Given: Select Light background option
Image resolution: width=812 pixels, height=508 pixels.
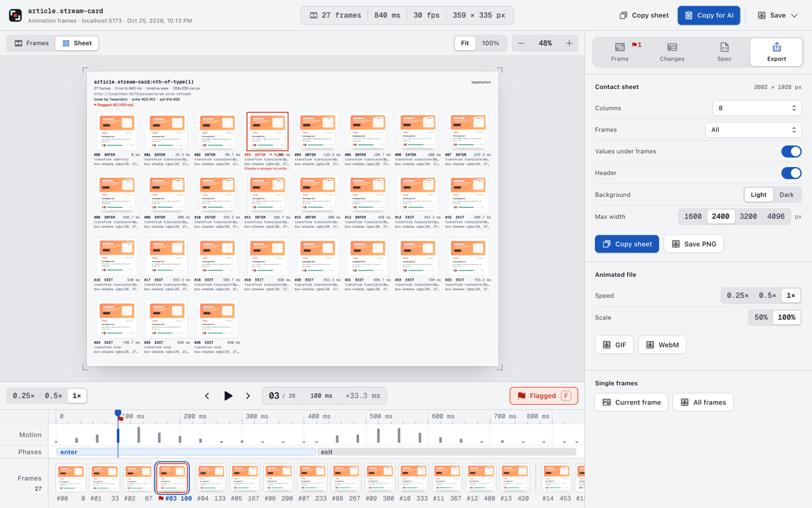Looking at the screenshot, I should tap(758, 195).
